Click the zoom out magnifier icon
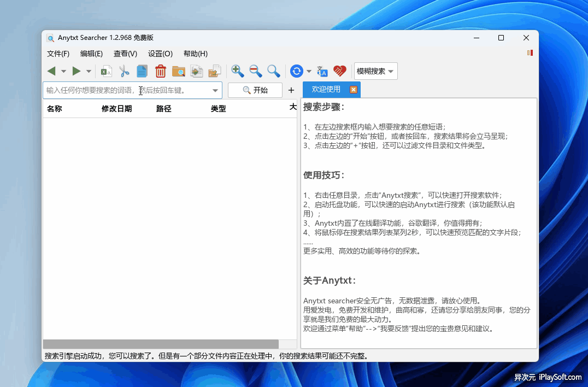The image size is (588, 387). pos(255,71)
